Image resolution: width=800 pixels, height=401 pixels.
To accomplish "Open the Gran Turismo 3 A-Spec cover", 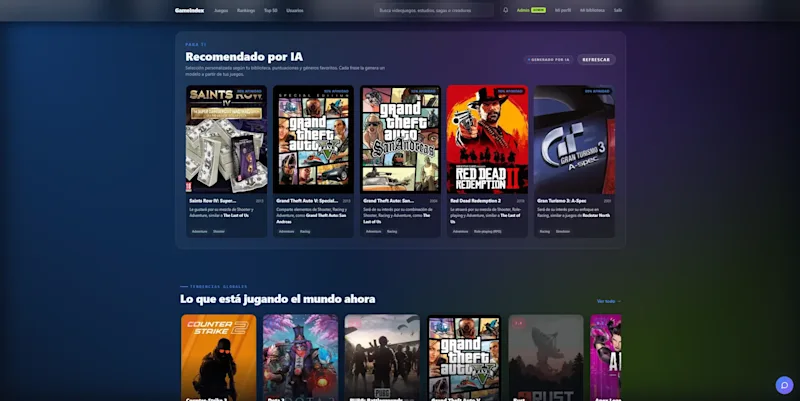I will 574,139.
